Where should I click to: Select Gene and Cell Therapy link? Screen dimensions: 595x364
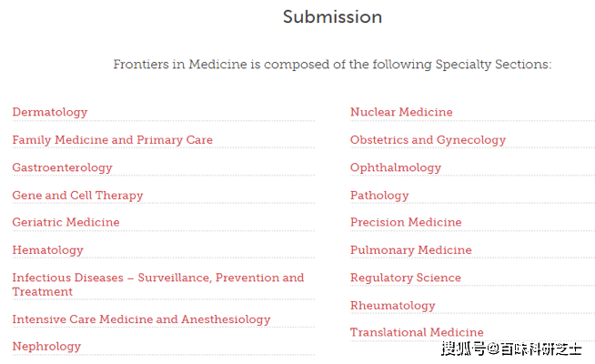(x=77, y=196)
